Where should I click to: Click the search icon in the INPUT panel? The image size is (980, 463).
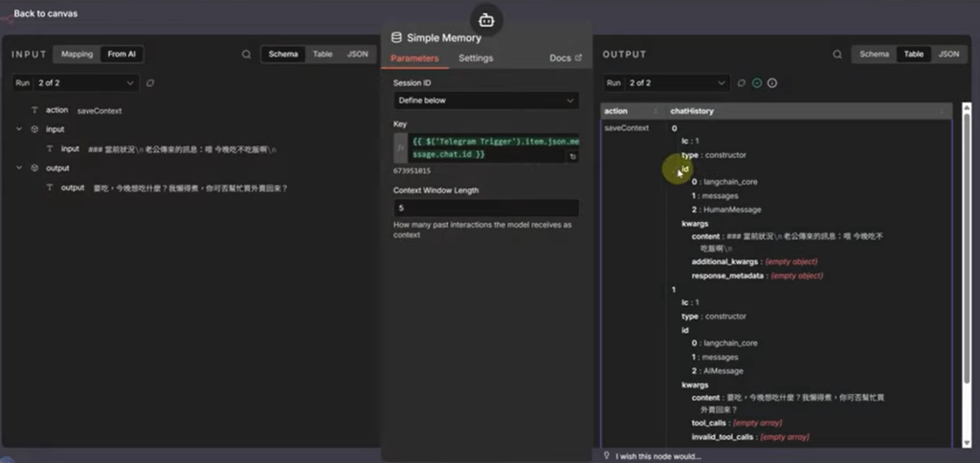[x=246, y=55]
